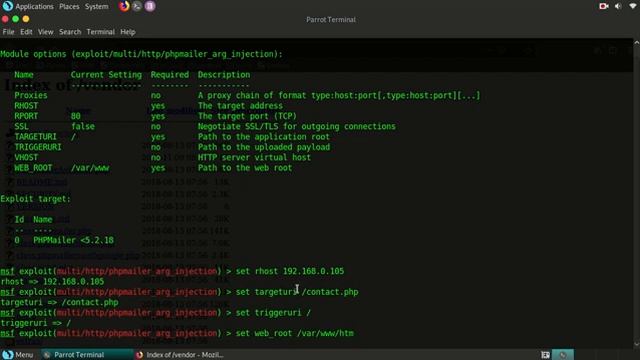Image resolution: width=640 pixels, height=360 pixels.
Task: Open the Places menu
Action: tap(69, 7)
